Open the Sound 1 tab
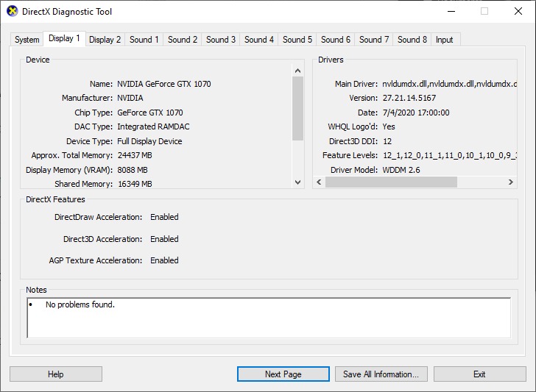 pos(144,40)
